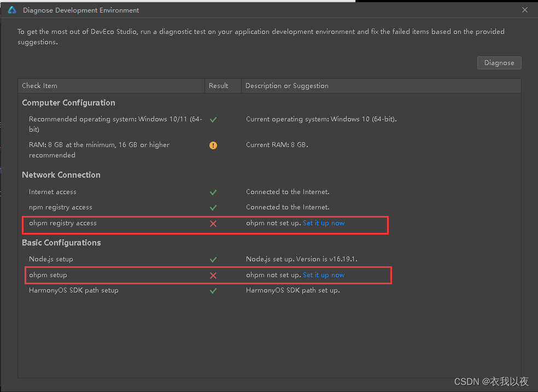Click the green check for npm registry access
The width and height of the screenshot is (538, 392).
213,208
